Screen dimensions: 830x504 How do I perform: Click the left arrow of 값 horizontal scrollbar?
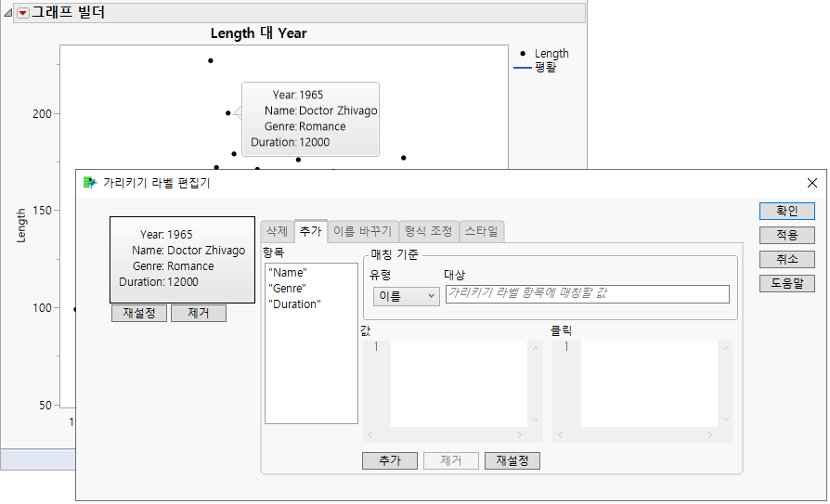(370, 434)
